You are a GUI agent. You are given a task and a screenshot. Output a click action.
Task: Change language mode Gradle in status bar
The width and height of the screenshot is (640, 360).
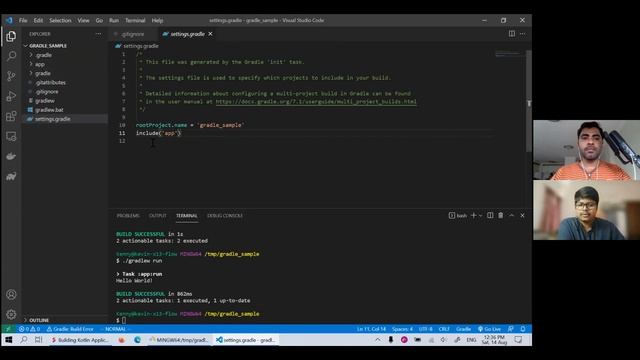pyautogui.click(x=464, y=329)
